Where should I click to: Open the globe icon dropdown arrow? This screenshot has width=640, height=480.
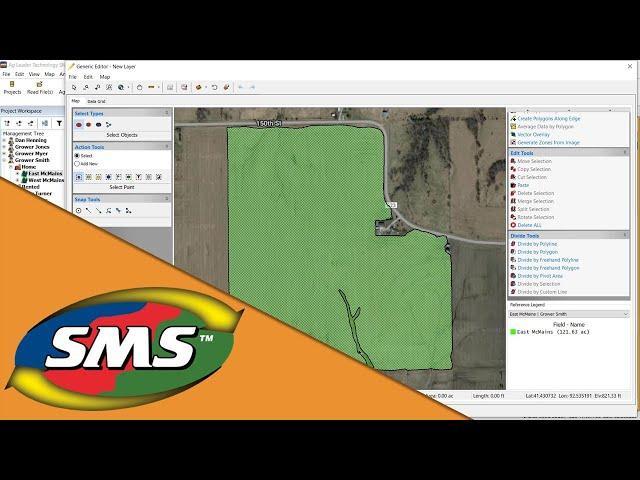click(128, 87)
